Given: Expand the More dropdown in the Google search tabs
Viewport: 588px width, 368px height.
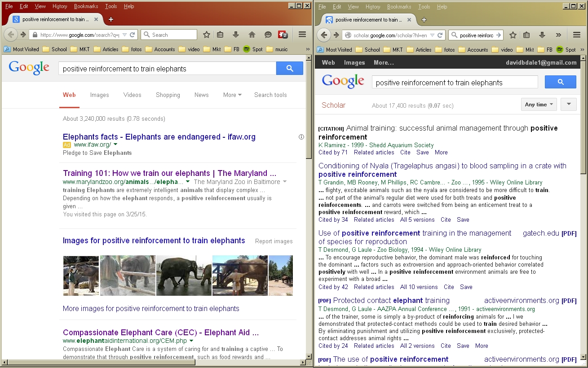Looking at the screenshot, I should [232, 95].
